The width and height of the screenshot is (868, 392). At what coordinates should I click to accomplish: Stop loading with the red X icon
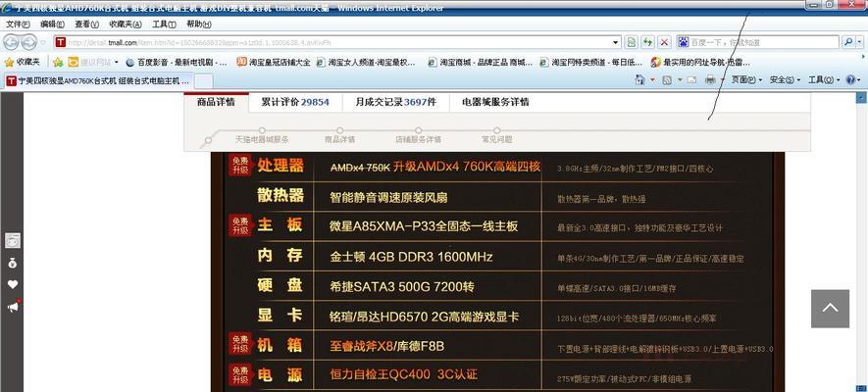[x=665, y=42]
